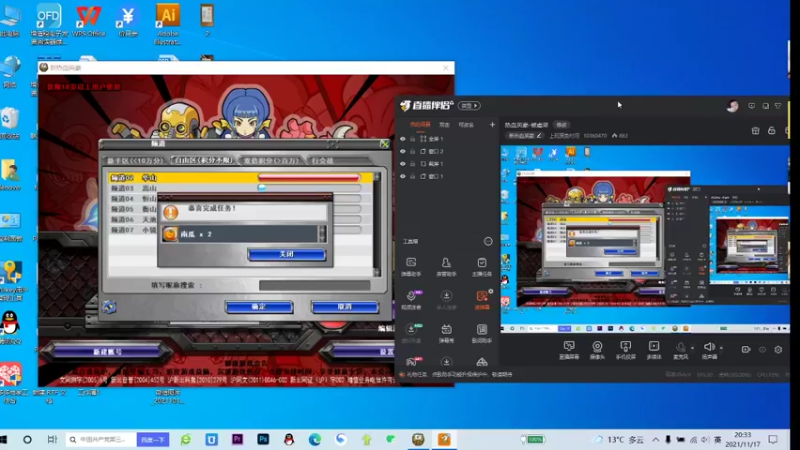Open gift box icon above preview

click(756, 131)
